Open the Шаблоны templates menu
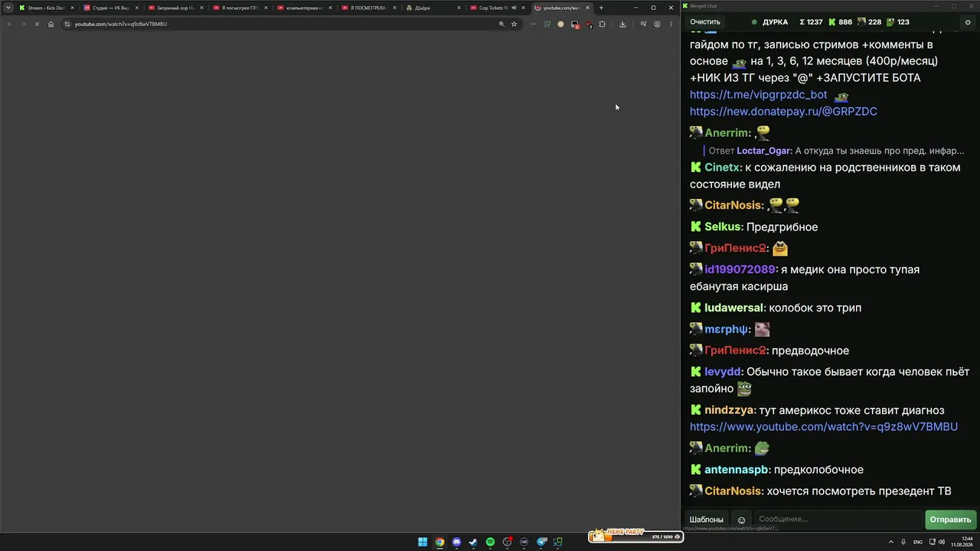This screenshot has width=980, height=551. (x=706, y=520)
